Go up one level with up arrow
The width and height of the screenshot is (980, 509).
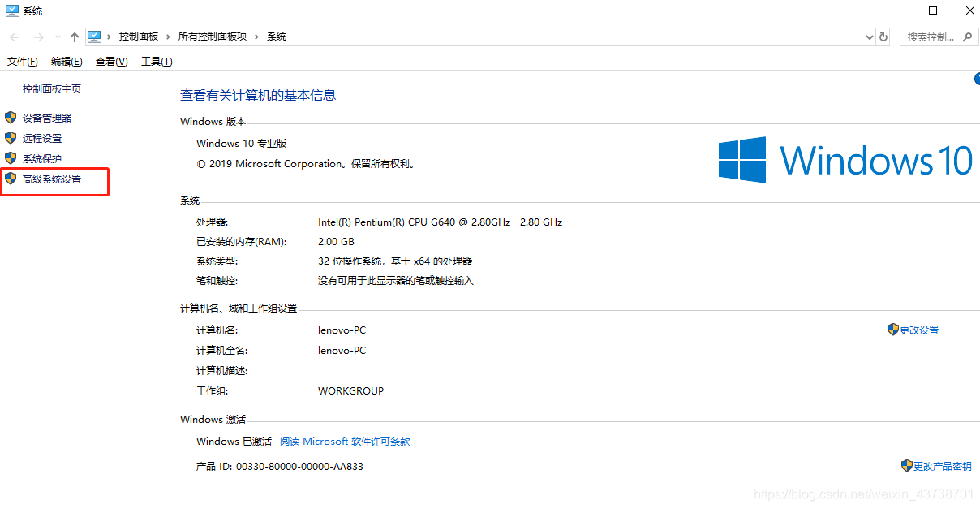tap(75, 37)
